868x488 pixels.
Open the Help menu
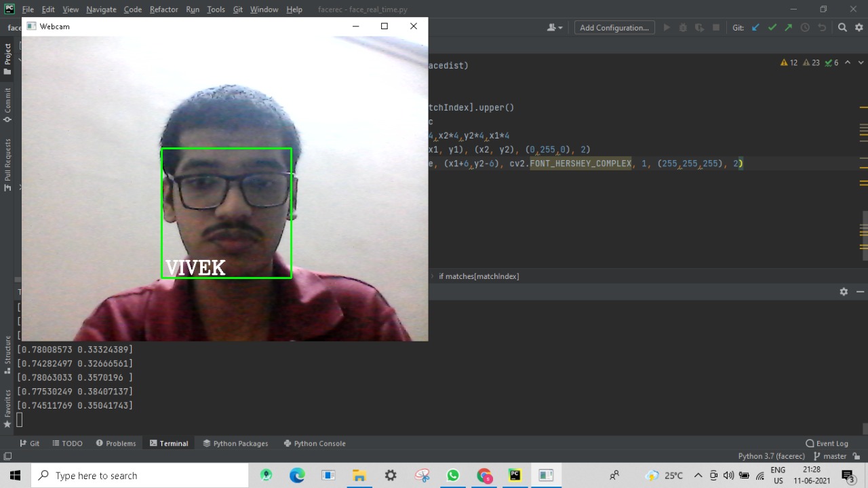click(294, 10)
